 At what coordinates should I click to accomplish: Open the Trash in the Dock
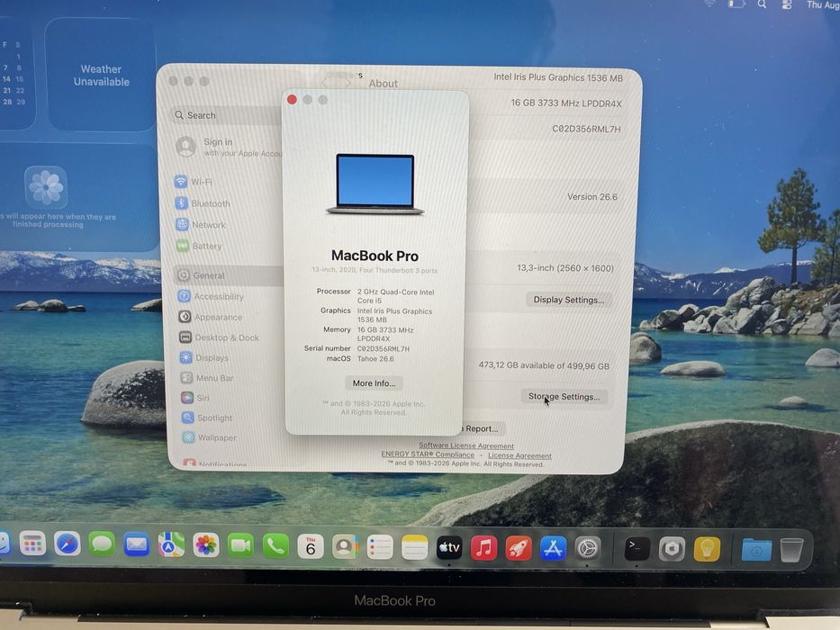pyautogui.click(x=791, y=550)
